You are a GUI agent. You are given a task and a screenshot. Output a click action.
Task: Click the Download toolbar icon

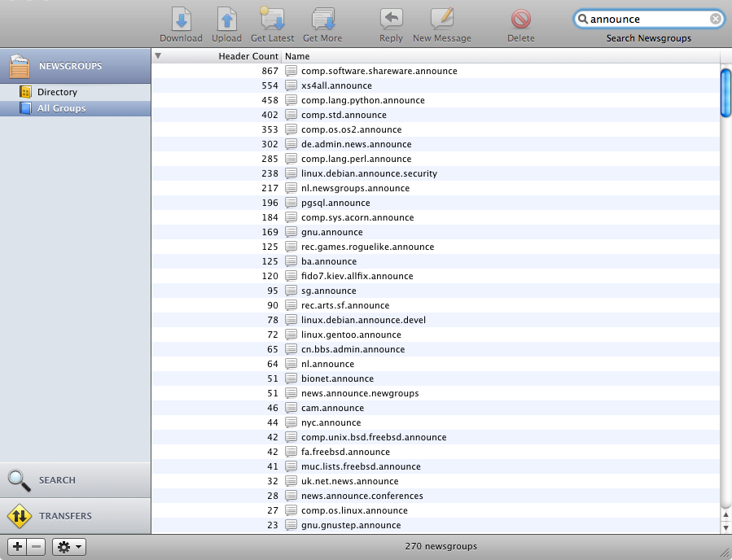(181, 20)
